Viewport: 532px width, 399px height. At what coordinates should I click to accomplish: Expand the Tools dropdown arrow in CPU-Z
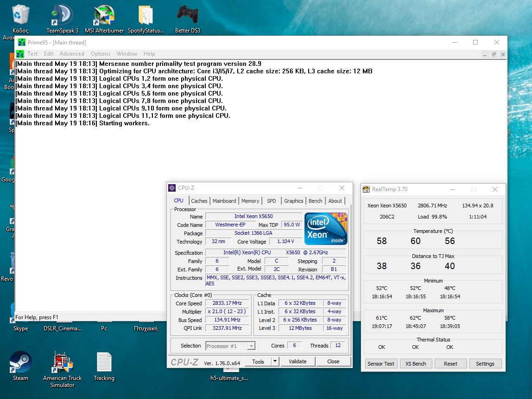(275, 361)
